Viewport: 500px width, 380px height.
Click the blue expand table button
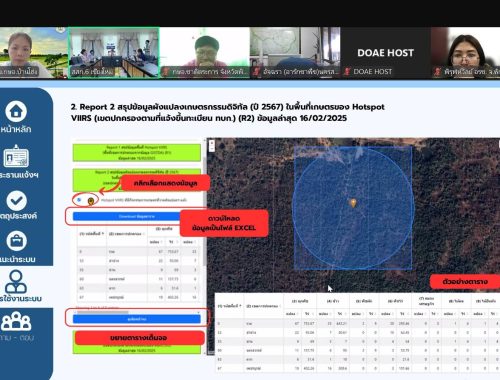click(137, 319)
